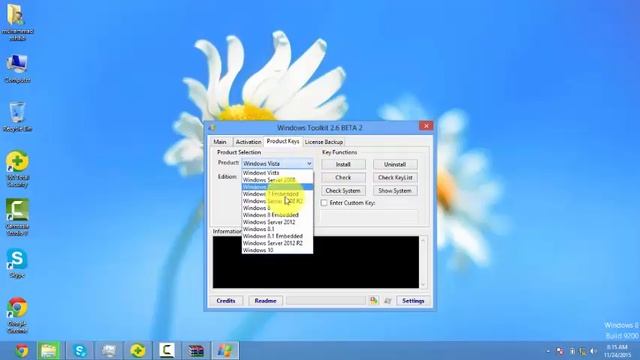Click the volume icon in system tray
Viewport: 640px width, 360px height.
[x=593, y=351]
